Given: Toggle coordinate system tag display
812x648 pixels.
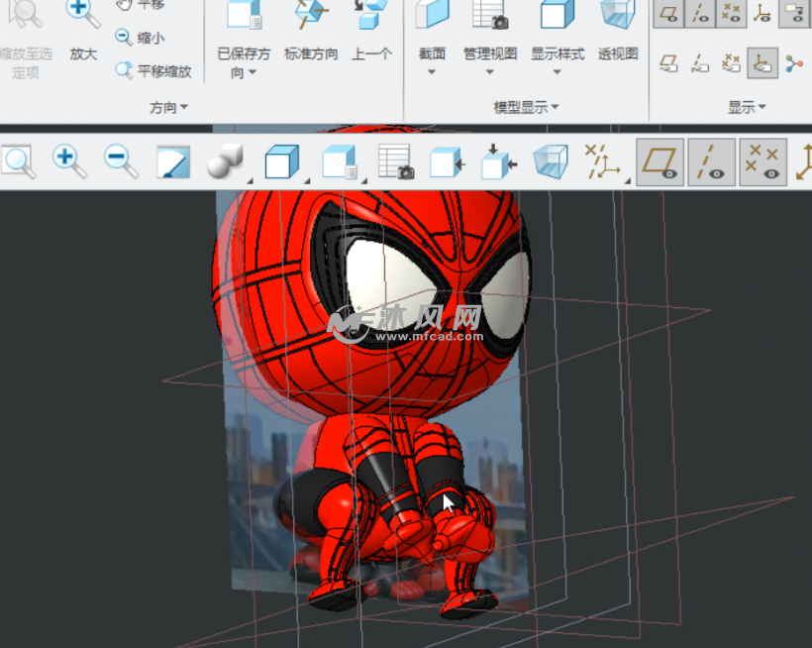Looking at the screenshot, I should point(762,63).
